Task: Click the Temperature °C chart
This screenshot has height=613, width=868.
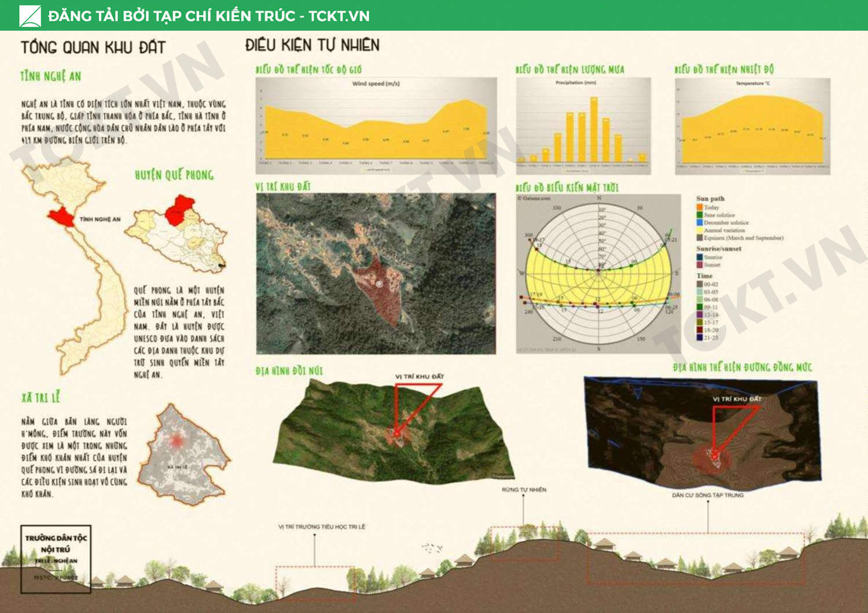Action: (752, 126)
